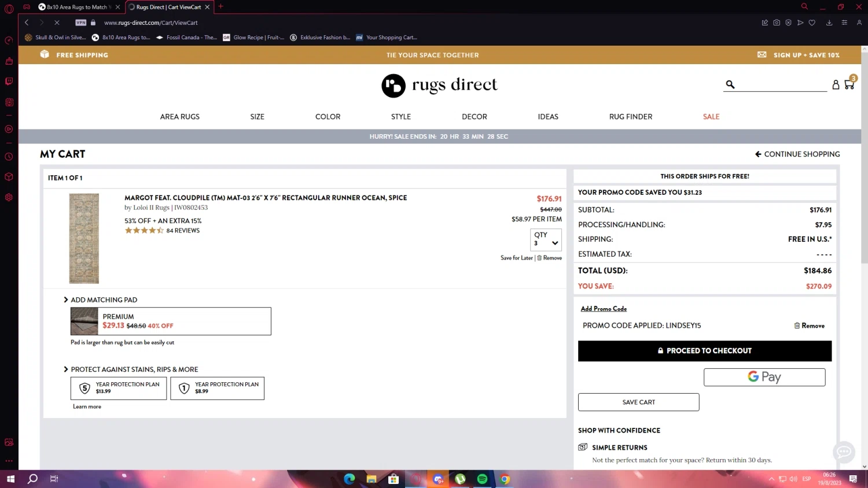
Task: Open extensions cube icon in sidebar
Action: 9,177
